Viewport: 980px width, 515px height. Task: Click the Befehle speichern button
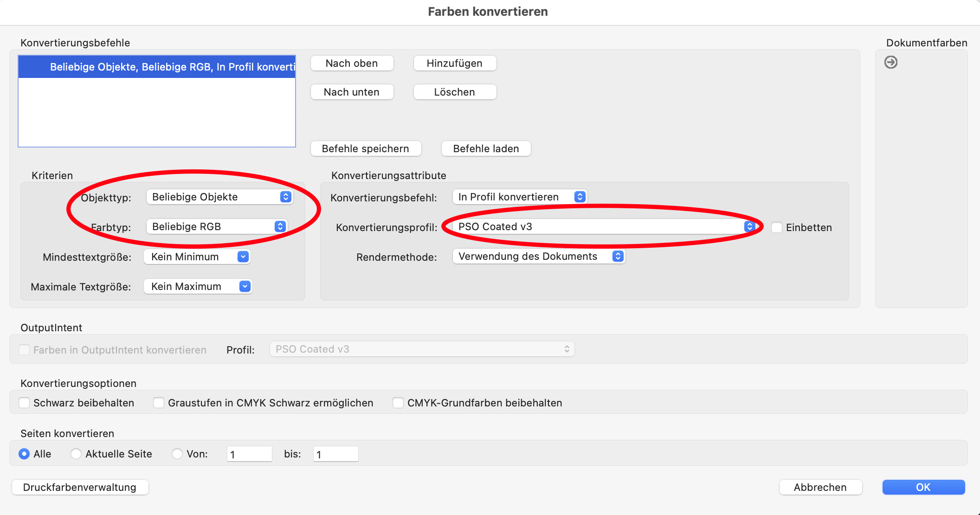365,148
